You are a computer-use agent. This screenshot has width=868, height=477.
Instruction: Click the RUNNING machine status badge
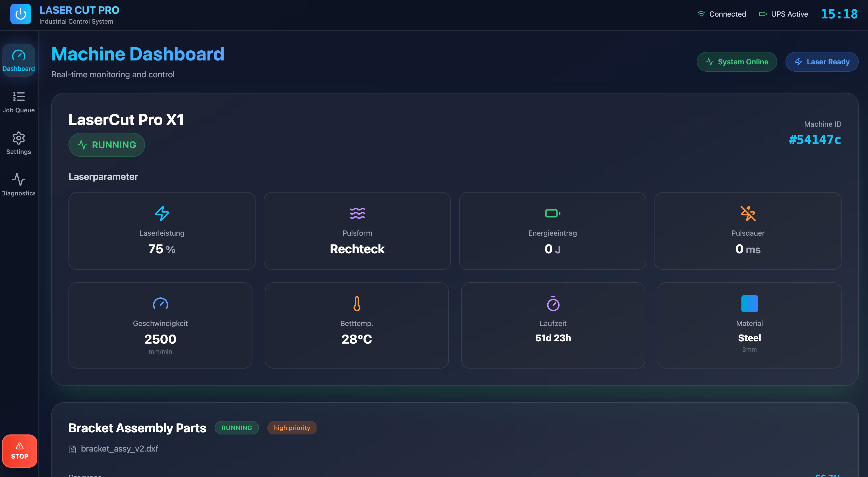tap(106, 145)
